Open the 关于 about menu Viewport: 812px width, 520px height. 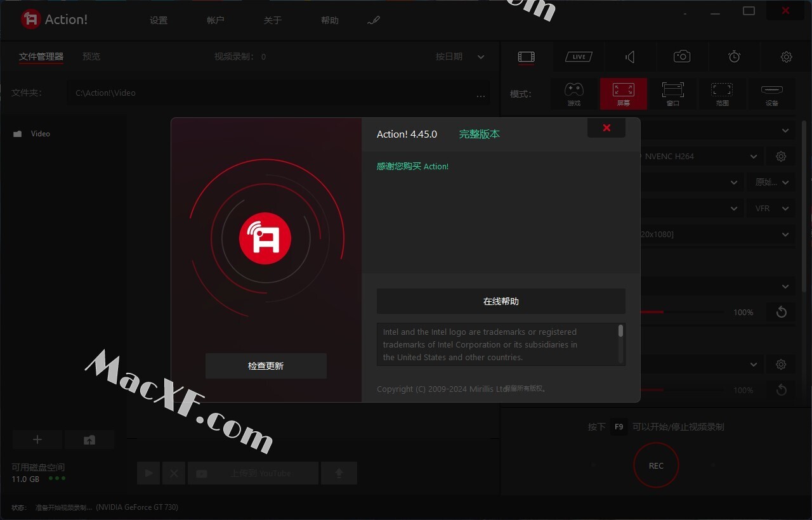[x=273, y=20]
